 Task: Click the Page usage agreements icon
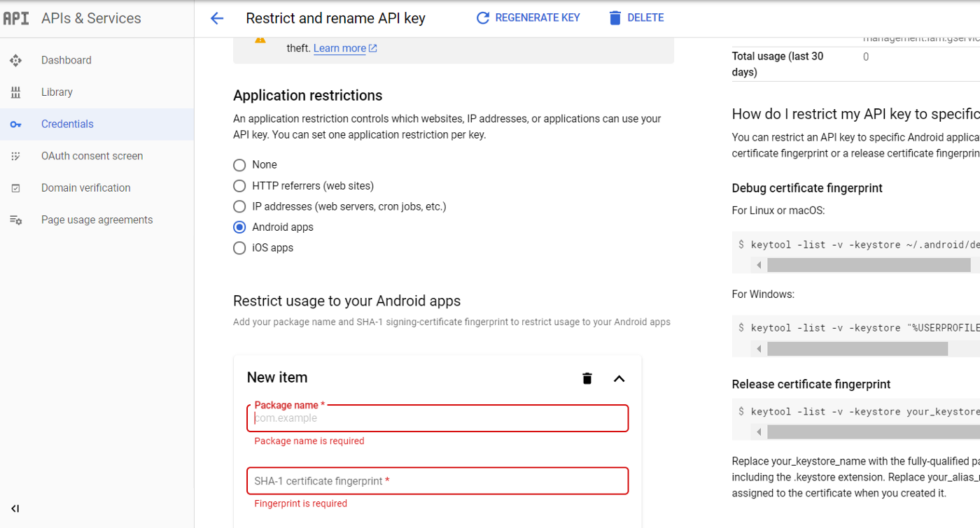point(15,220)
